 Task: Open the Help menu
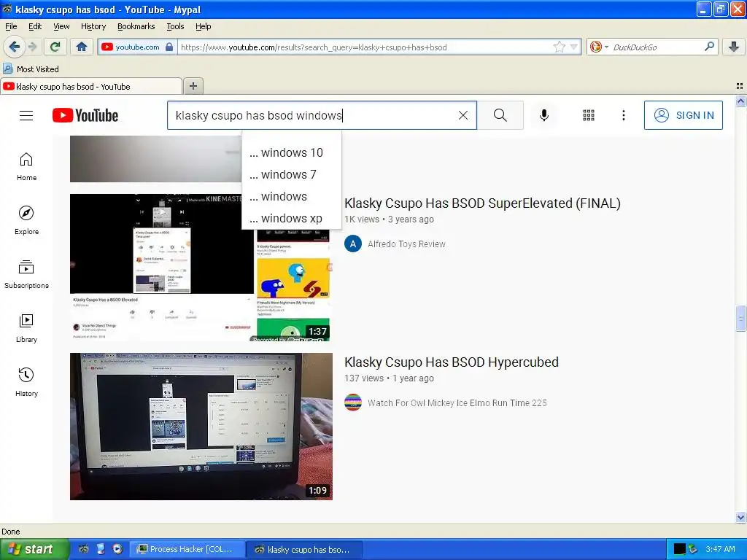tap(203, 26)
